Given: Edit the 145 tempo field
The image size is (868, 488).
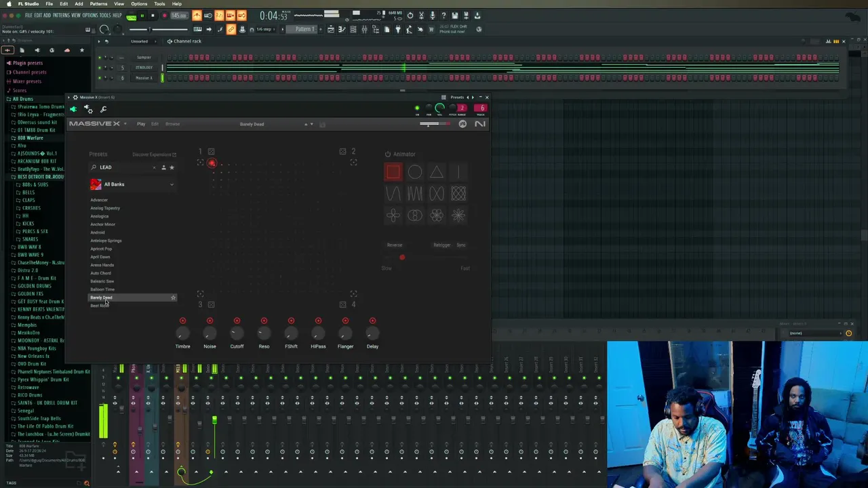Looking at the screenshot, I should tap(179, 15).
